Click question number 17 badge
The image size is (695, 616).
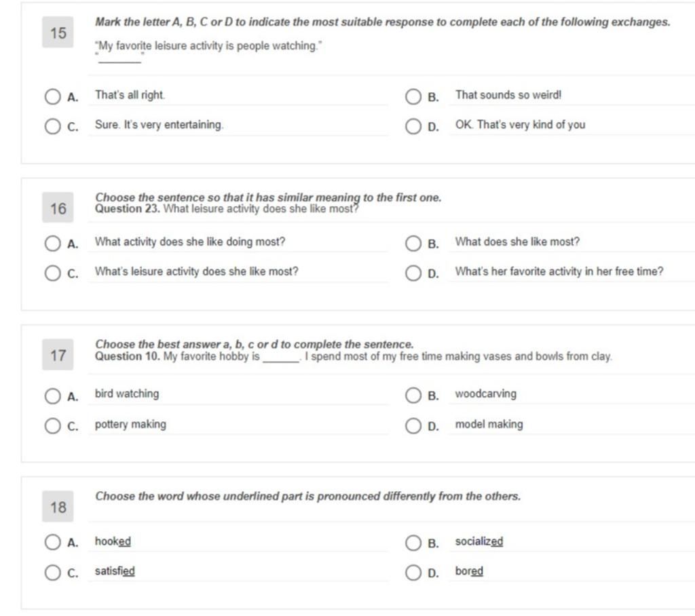[x=58, y=355]
